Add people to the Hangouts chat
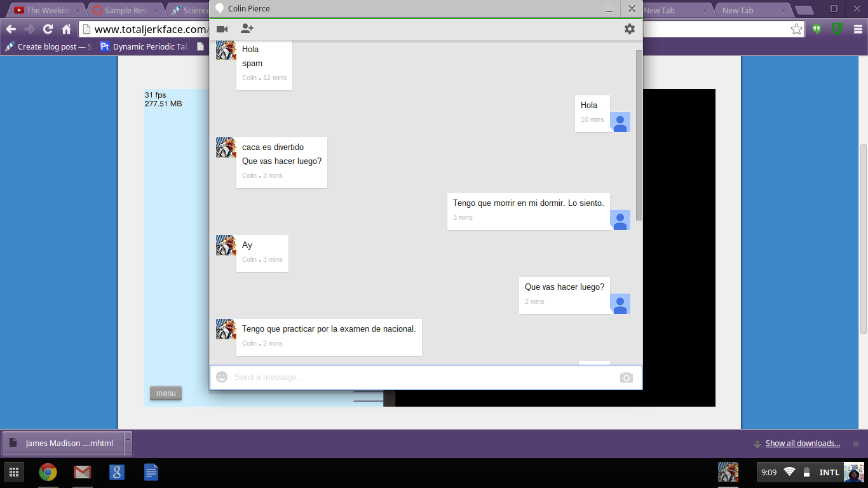The width and height of the screenshot is (868, 488). (x=247, y=29)
